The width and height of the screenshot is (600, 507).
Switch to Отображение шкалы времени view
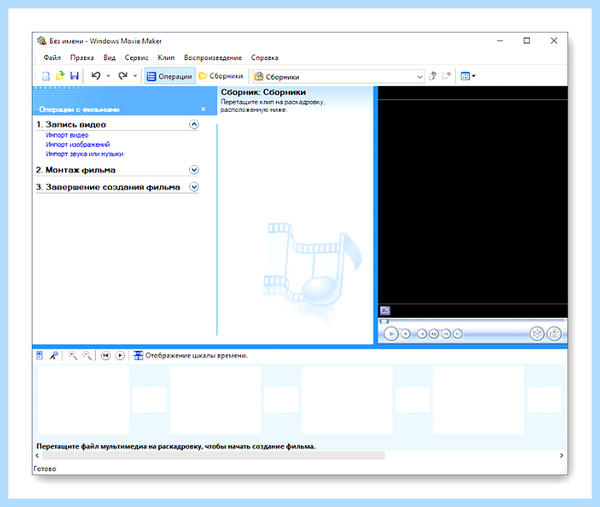click(191, 355)
